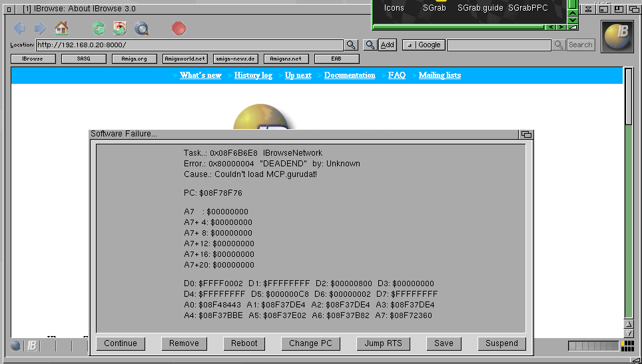The width and height of the screenshot is (642, 364).
Task: Click green right arrow of top window scrollbar
Action: (561, 27)
